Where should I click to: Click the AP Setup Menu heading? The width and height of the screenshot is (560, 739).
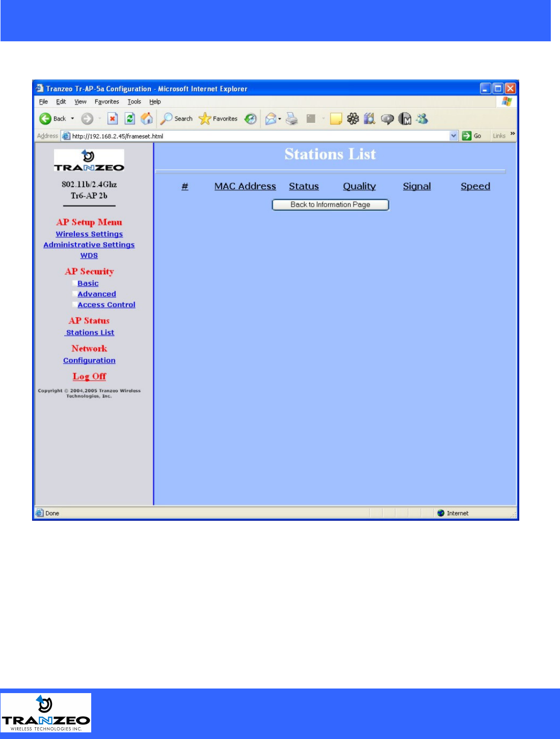tap(89, 222)
